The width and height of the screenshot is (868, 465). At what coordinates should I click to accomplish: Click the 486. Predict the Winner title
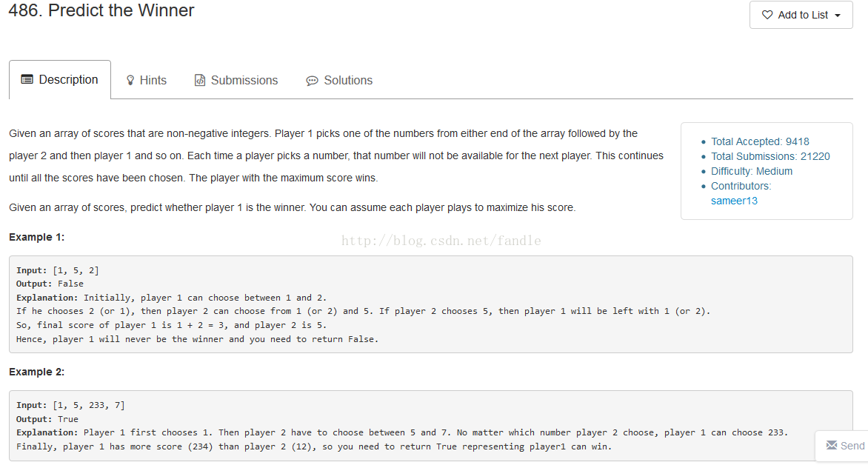point(101,10)
